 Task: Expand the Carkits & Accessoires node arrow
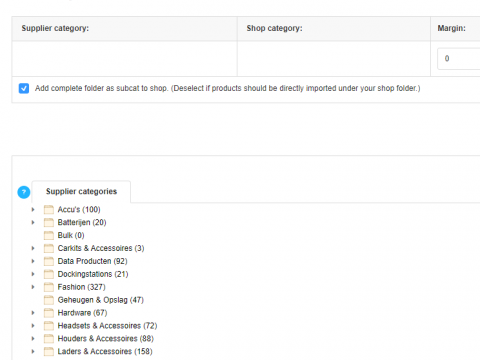[33, 248]
